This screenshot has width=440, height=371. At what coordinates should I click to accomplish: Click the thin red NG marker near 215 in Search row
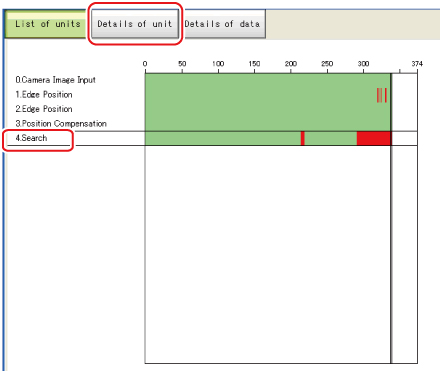pos(303,138)
